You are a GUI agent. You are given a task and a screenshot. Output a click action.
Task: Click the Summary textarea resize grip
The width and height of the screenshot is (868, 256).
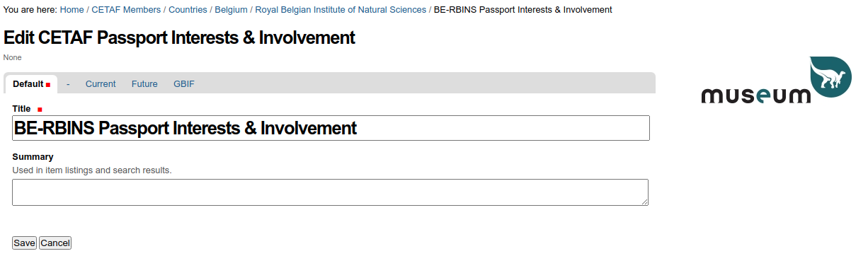[644, 202]
